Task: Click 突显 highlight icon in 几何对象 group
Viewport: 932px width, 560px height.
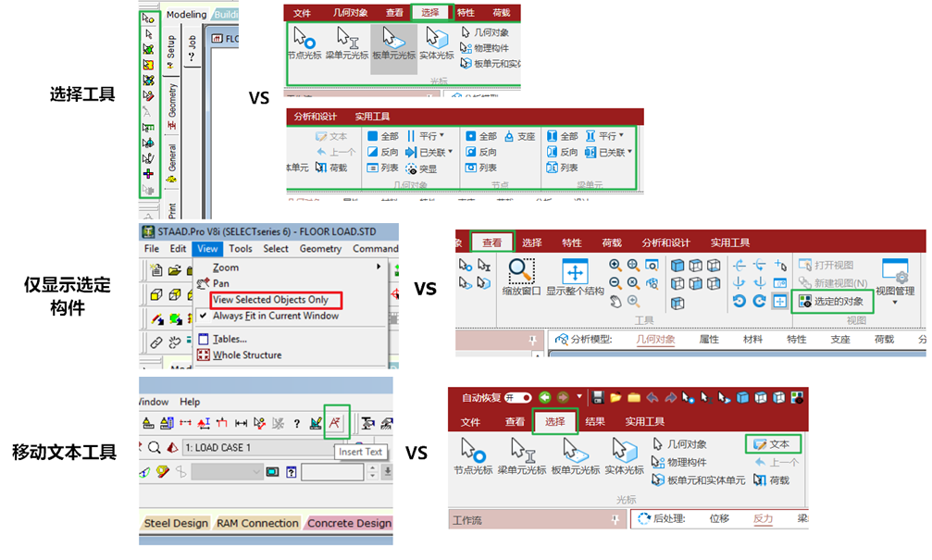Action: (x=421, y=168)
